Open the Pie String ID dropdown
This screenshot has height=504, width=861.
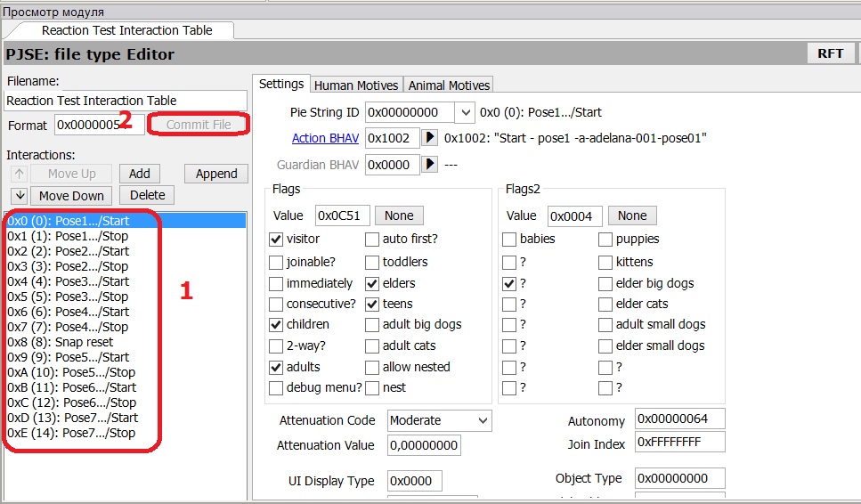click(x=465, y=113)
